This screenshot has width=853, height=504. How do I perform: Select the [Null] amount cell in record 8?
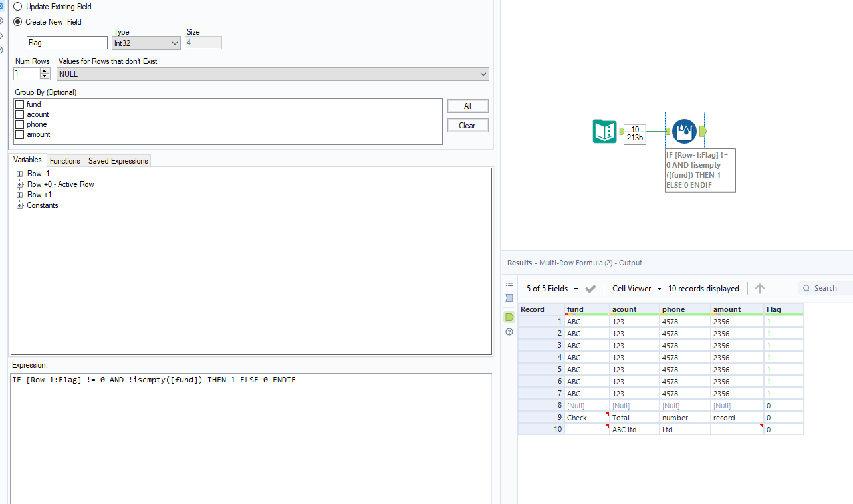pyautogui.click(x=737, y=406)
